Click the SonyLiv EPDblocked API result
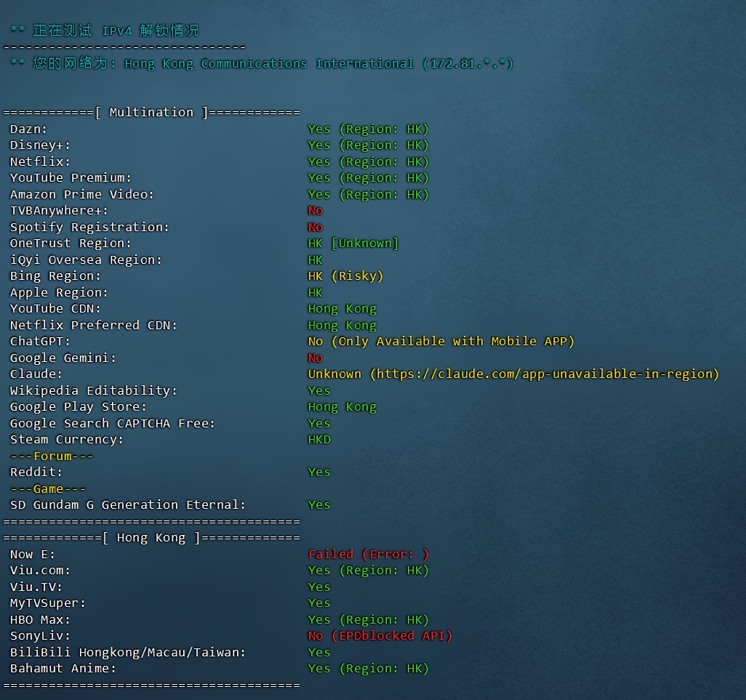746x700 pixels. 380,636
